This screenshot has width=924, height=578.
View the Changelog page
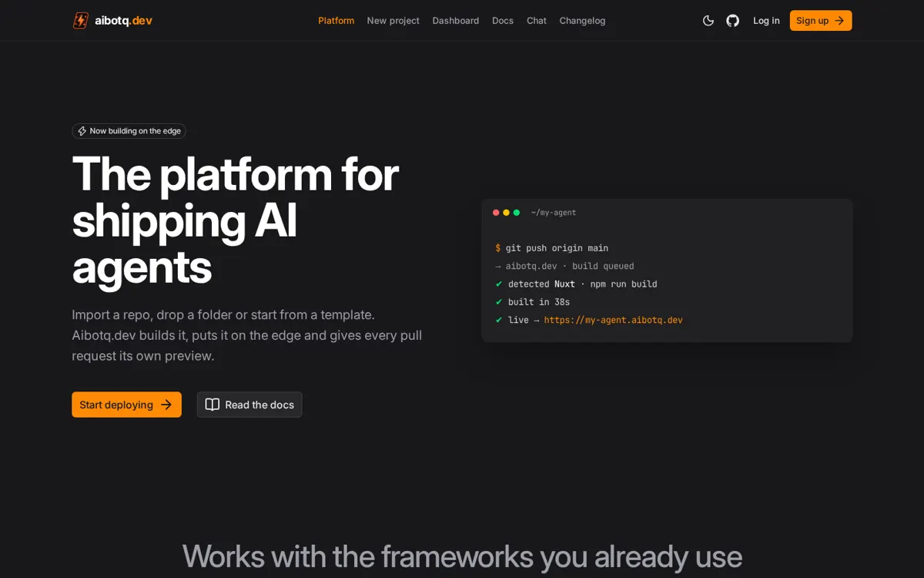tap(583, 21)
